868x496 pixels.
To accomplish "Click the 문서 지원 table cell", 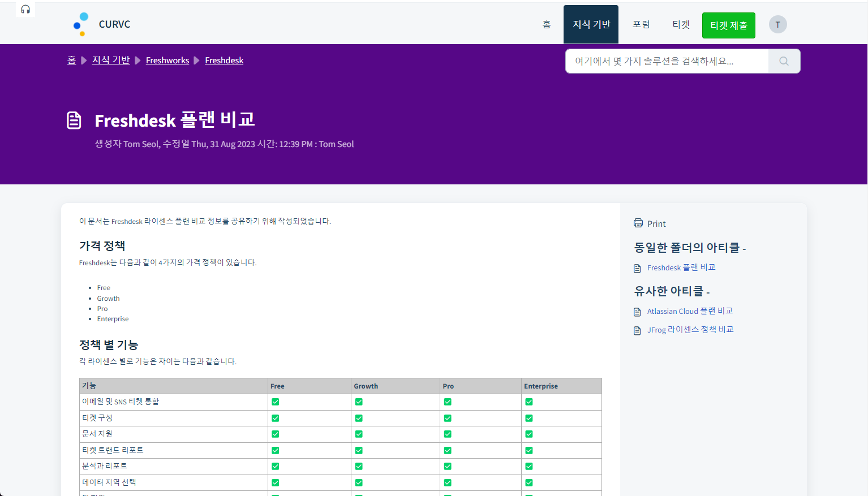I will [174, 434].
